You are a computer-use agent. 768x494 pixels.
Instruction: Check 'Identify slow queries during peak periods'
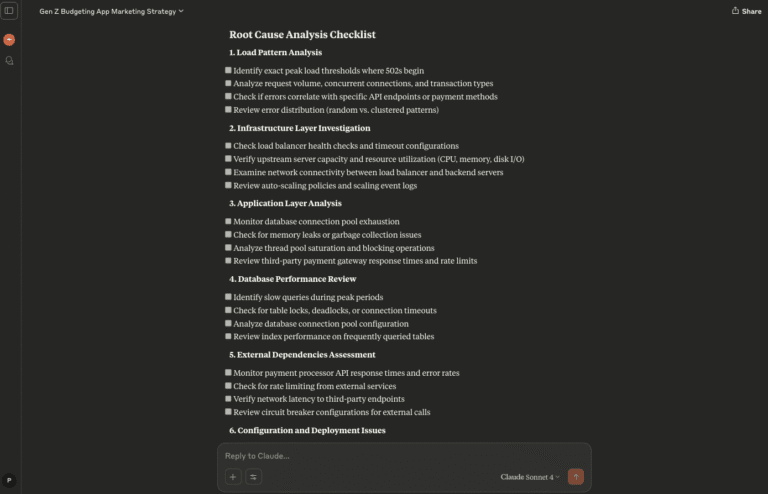228,297
